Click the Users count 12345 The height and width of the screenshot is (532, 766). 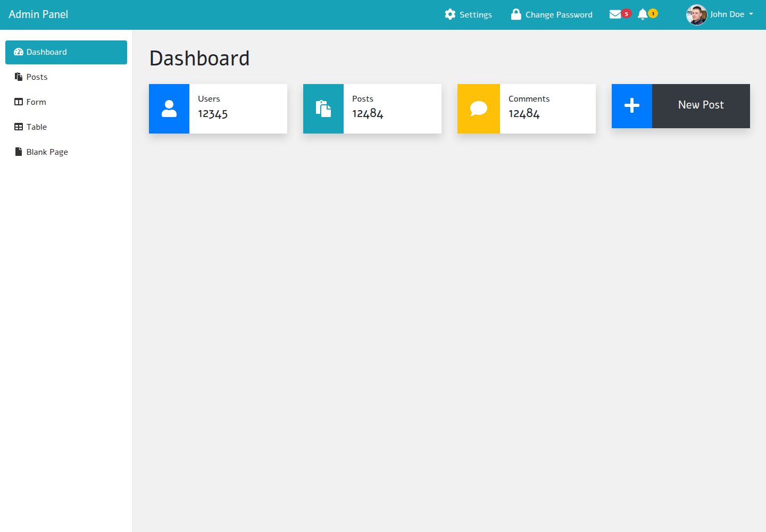click(x=213, y=114)
